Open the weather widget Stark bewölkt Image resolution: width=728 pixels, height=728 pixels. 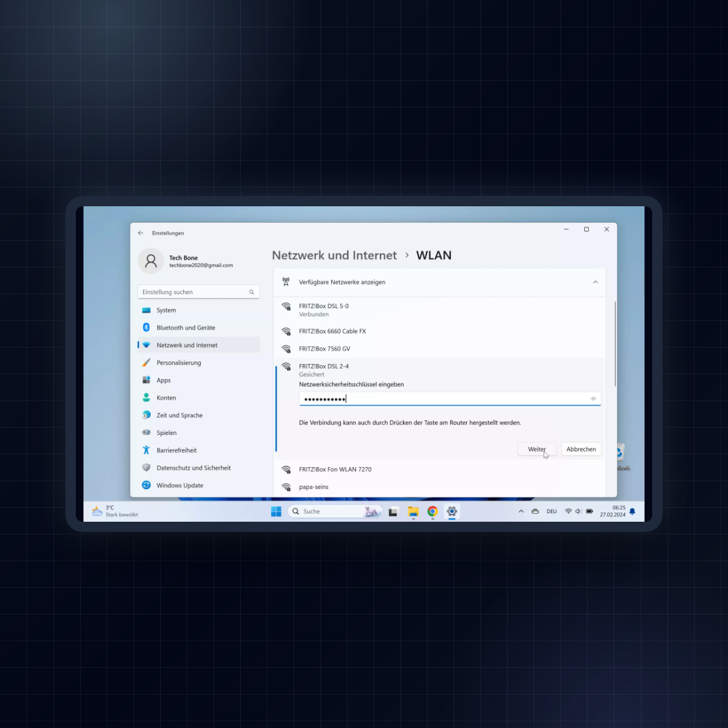pyautogui.click(x=115, y=511)
